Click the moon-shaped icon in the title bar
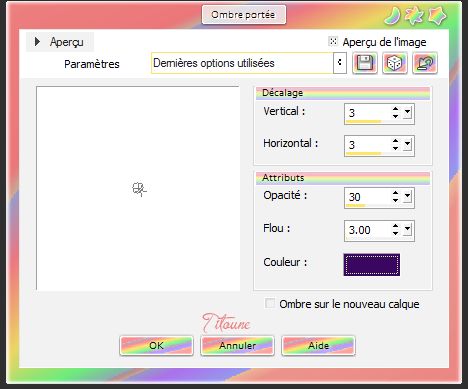This screenshot has height=389, width=468. click(393, 16)
